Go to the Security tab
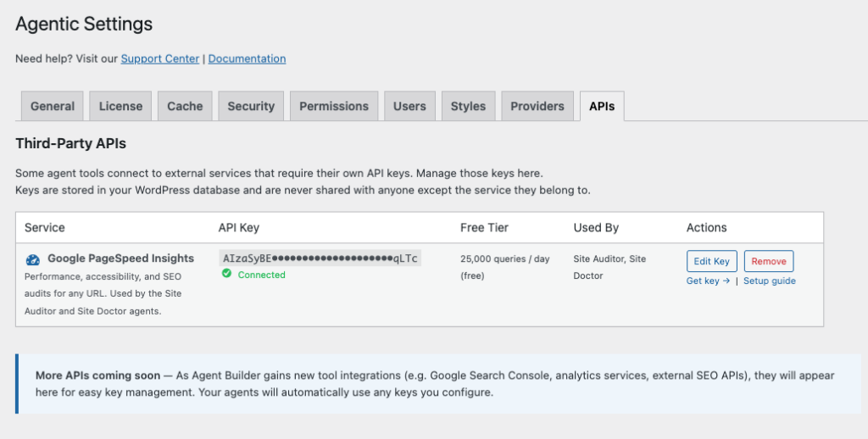 click(x=251, y=106)
